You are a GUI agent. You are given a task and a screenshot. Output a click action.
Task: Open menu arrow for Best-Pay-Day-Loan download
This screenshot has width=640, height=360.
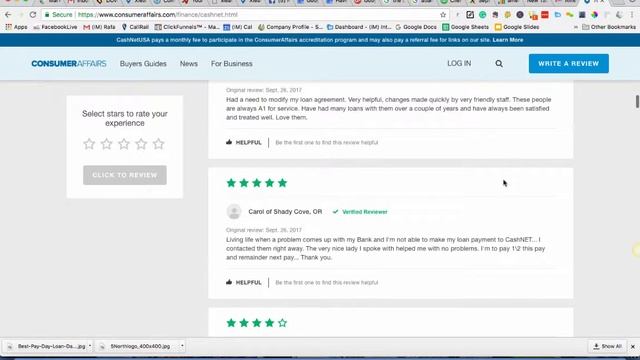click(x=90, y=346)
